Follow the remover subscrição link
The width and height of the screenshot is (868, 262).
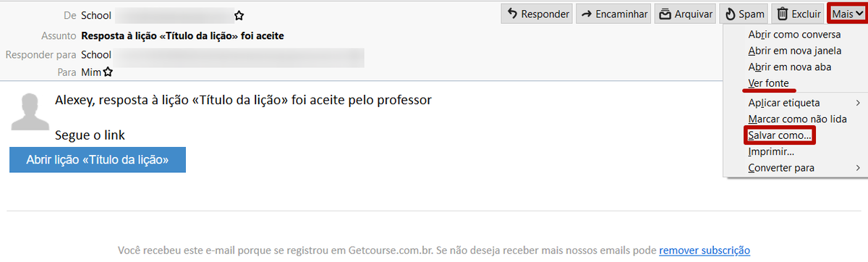[x=705, y=250]
